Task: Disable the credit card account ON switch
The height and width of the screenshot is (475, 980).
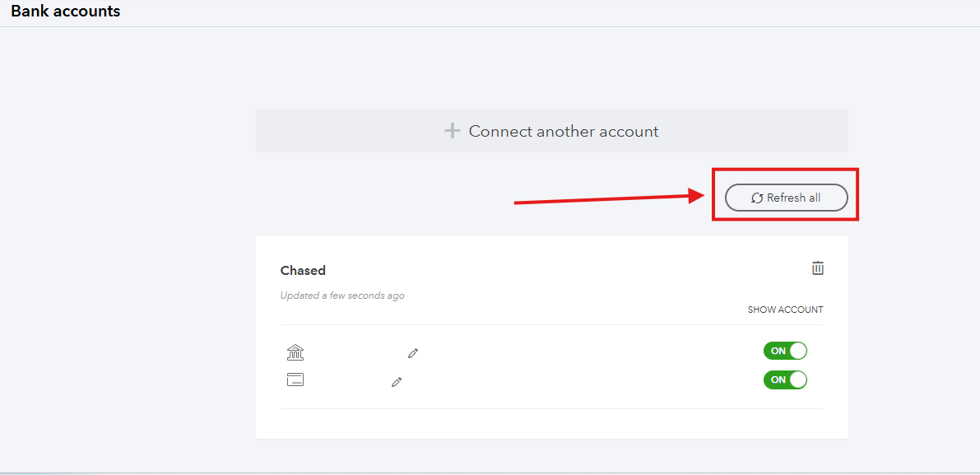Action: click(785, 380)
